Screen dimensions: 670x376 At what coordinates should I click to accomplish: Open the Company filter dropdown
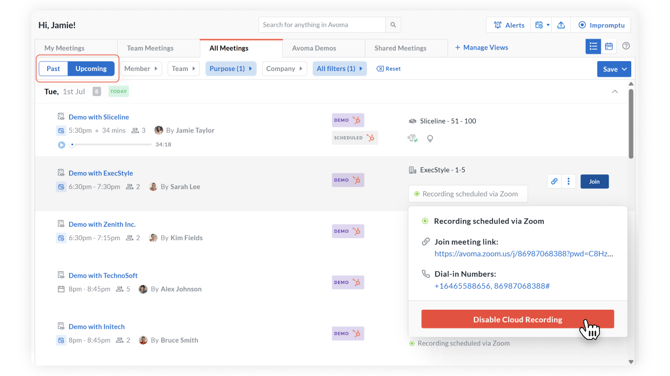[x=284, y=68]
